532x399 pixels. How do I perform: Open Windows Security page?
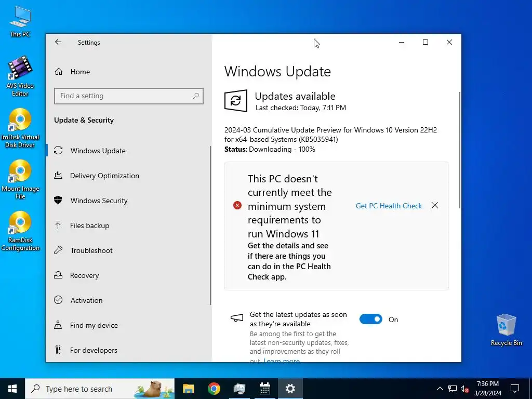tap(99, 201)
